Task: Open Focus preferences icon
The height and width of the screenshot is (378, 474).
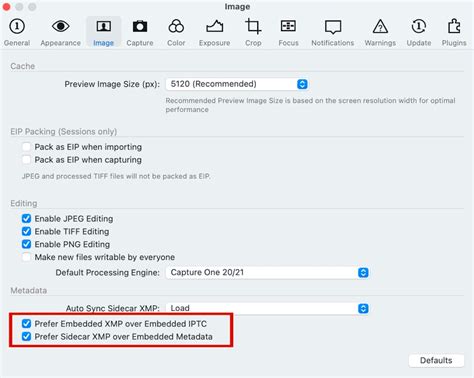Action: pyautogui.click(x=288, y=32)
